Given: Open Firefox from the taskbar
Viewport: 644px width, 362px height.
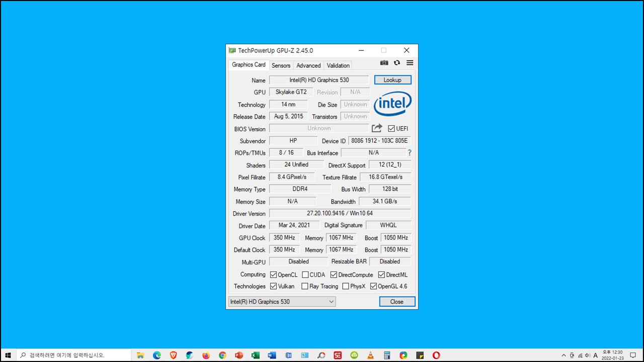Looking at the screenshot, I should pyautogui.click(x=206, y=355).
